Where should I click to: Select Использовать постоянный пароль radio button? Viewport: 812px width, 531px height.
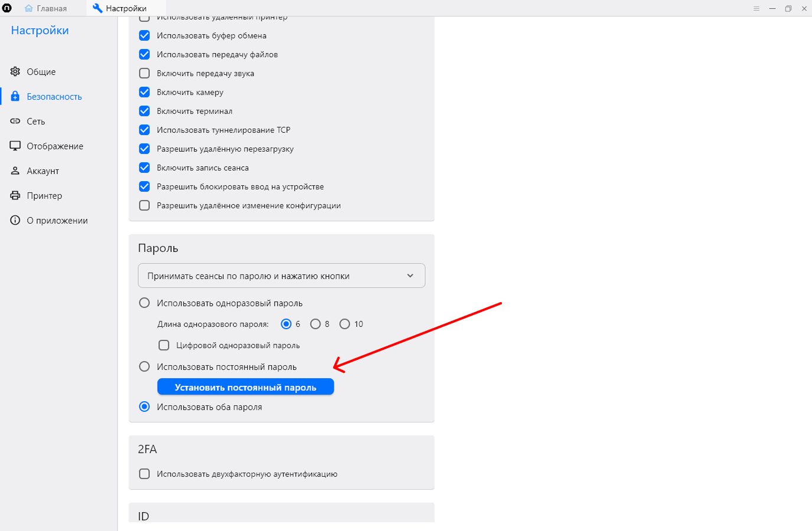coord(145,366)
